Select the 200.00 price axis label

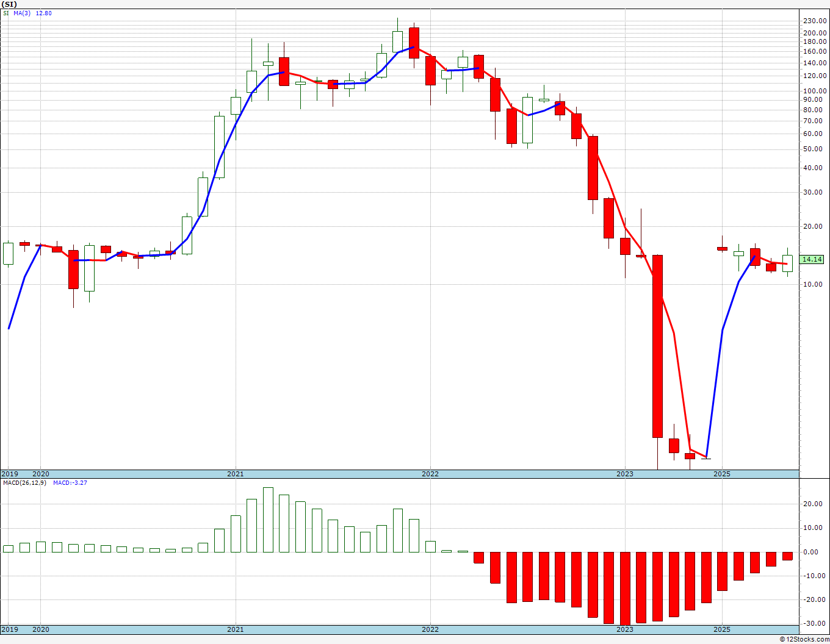click(815, 33)
